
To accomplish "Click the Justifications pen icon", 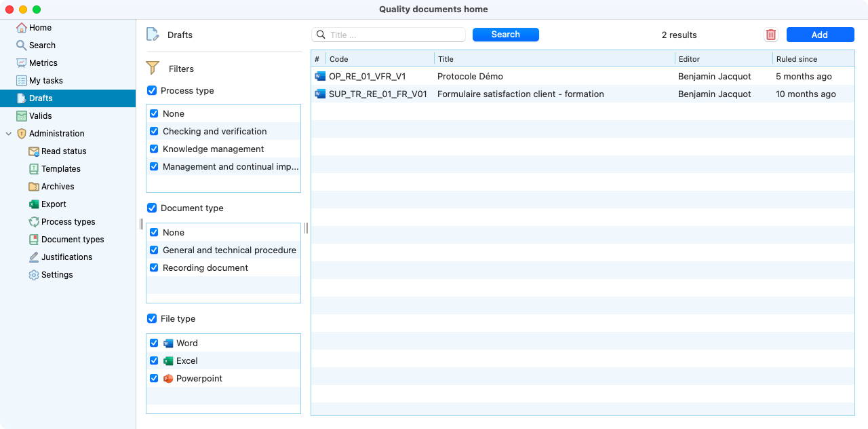I will tap(34, 257).
